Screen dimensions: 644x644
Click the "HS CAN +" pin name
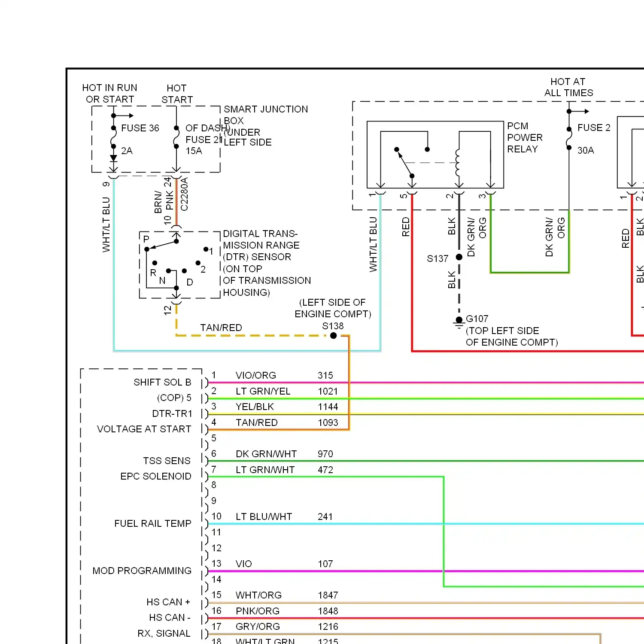(x=168, y=602)
